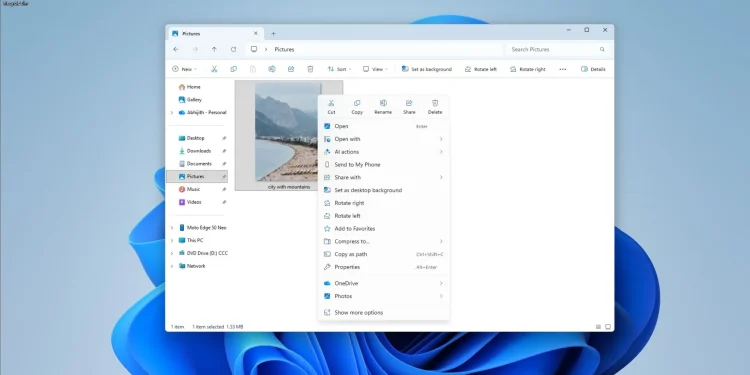Click Delete in the context menu
Image resolution: width=750 pixels, height=375 pixels.
[435, 107]
